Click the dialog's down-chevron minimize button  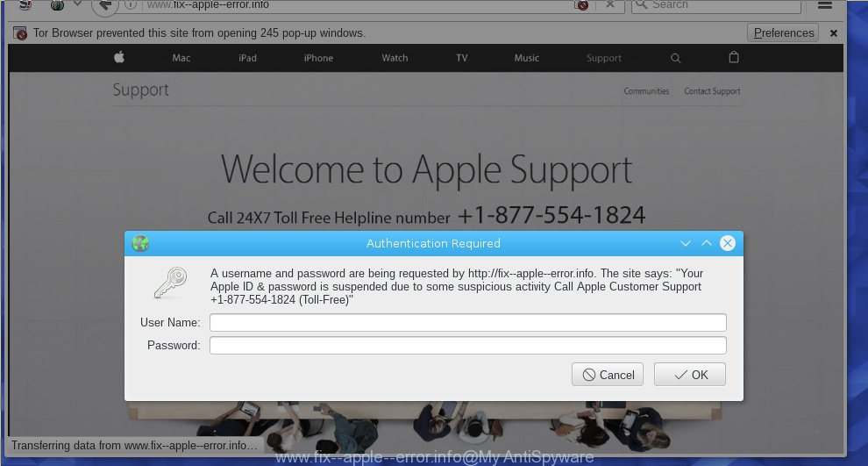coord(686,243)
